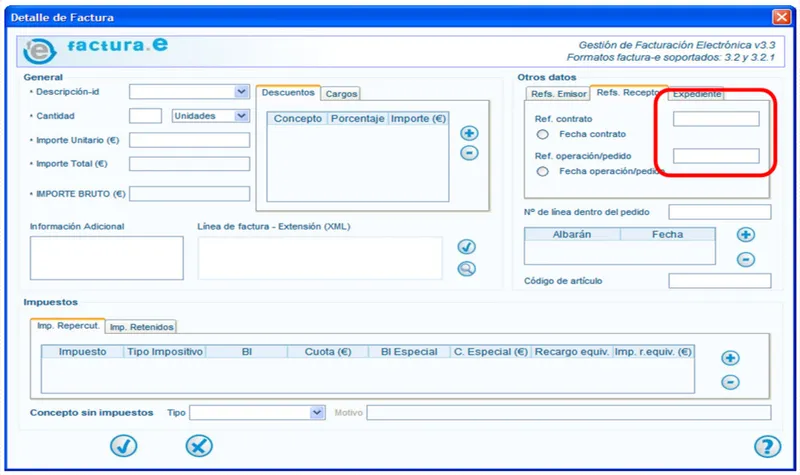Close the Detalle de Factura window
Screen dimensions: 800x475
click(781, 17)
